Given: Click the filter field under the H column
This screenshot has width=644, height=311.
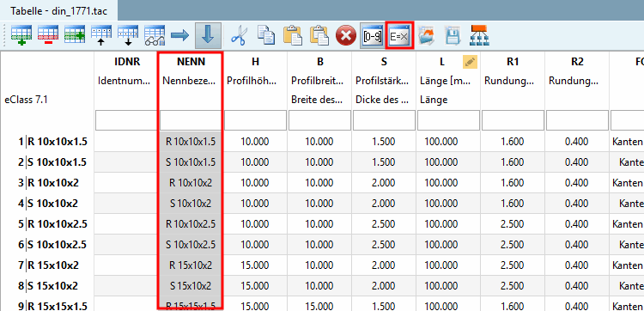Looking at the screenshot, I should (256, 120).
